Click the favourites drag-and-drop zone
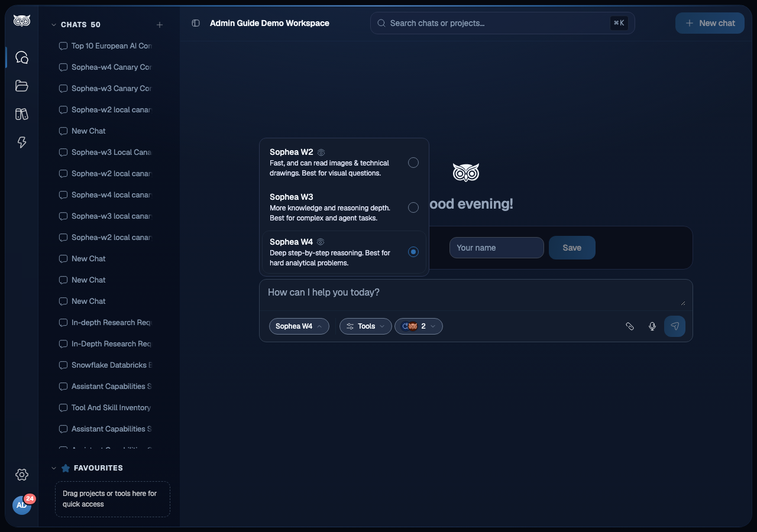 click(112, 499)
